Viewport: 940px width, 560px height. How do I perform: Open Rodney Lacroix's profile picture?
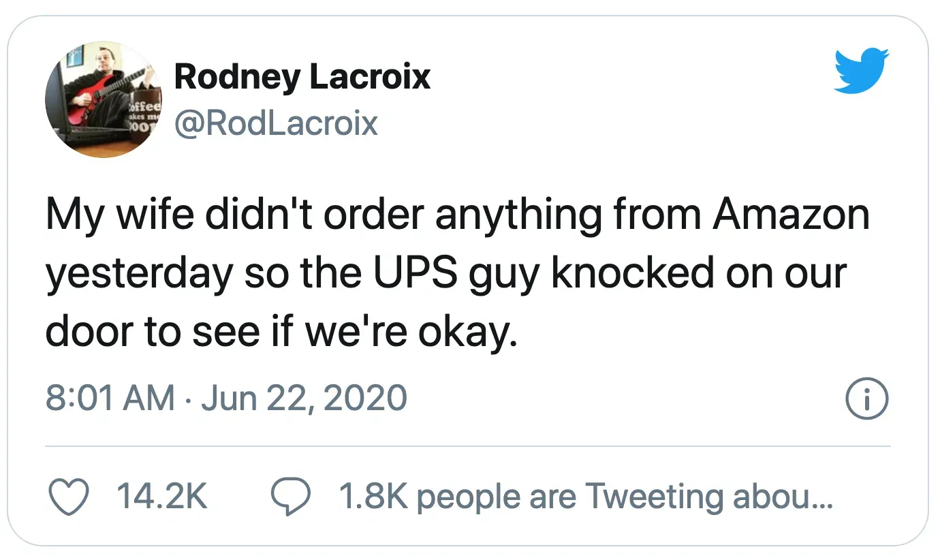[104, 99]
